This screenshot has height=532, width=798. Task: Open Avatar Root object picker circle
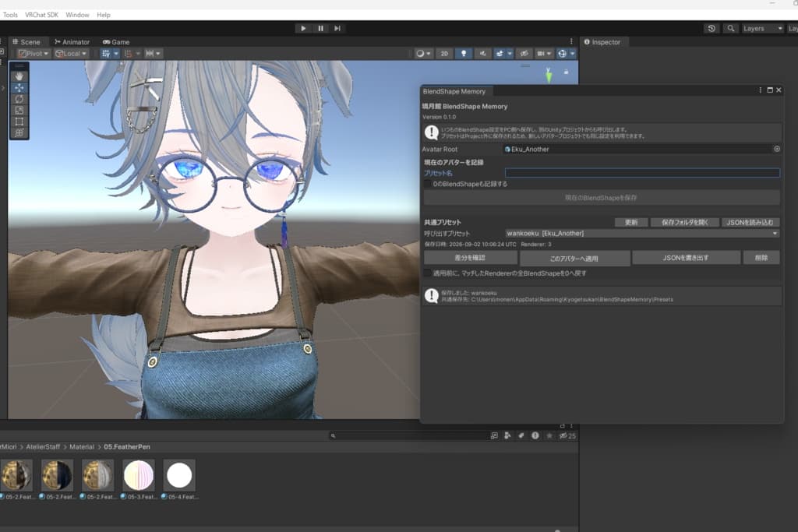(777, 149)
